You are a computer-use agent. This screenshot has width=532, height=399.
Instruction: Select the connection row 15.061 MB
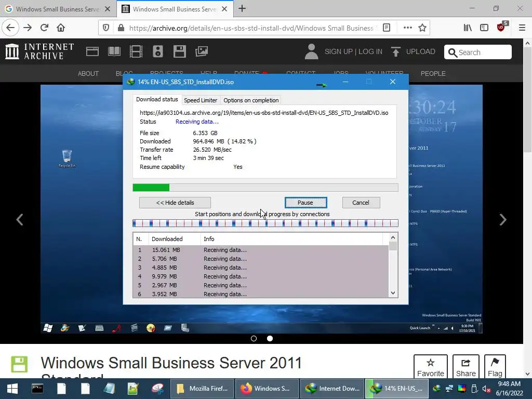(x=261, y=250)
